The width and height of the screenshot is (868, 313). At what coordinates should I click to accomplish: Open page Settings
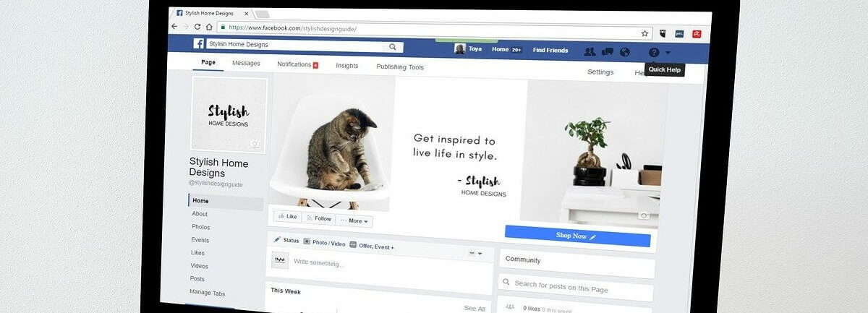click(x=600, y=72)
